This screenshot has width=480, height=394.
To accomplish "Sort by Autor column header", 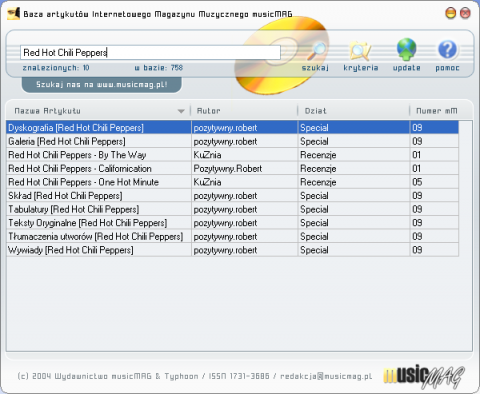I will pyautogui.click(x=208, y=111).
